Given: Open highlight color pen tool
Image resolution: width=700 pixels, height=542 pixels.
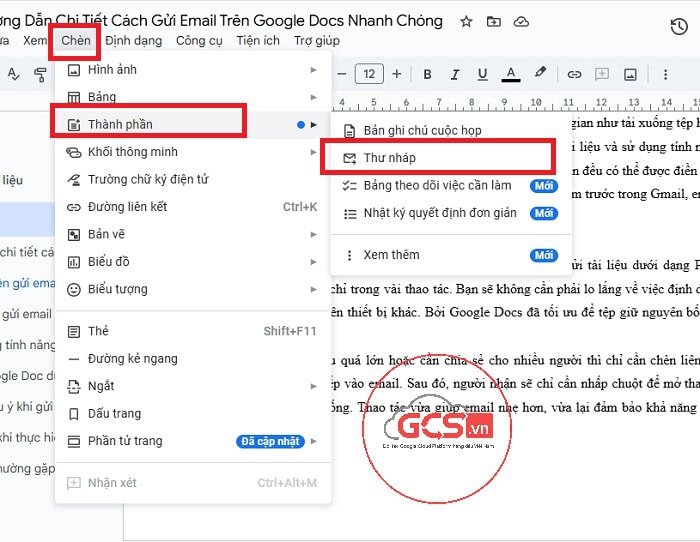Looking at the screenshot, I should click(x=540, y=72).
